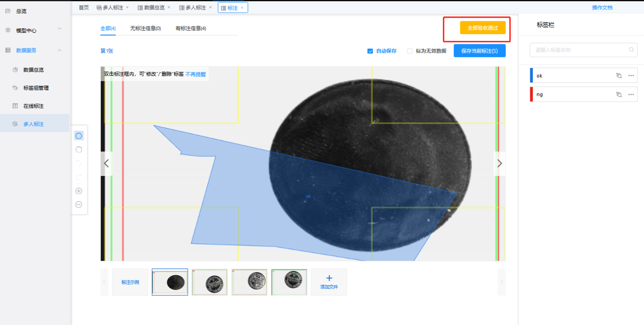The height and width of the screenshot is (325, 644).
Task: Open 多人标注 in the sidebar
Action: [34, 124]
